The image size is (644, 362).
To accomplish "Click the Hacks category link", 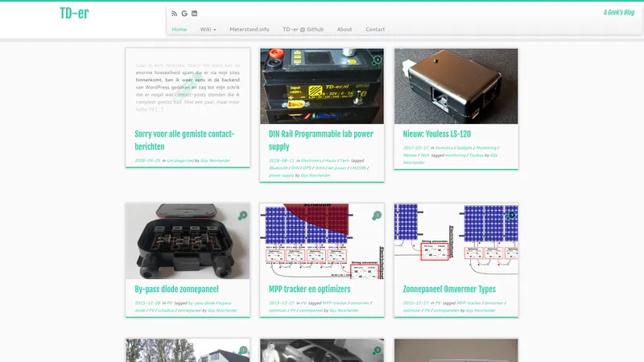I will pos(331,160).
